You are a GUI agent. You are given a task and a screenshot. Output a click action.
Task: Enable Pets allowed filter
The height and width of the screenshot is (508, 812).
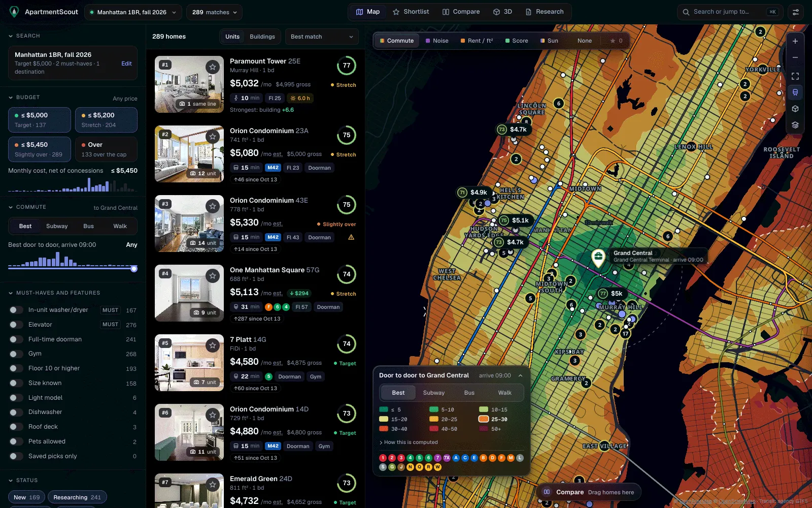coord(16,441)
